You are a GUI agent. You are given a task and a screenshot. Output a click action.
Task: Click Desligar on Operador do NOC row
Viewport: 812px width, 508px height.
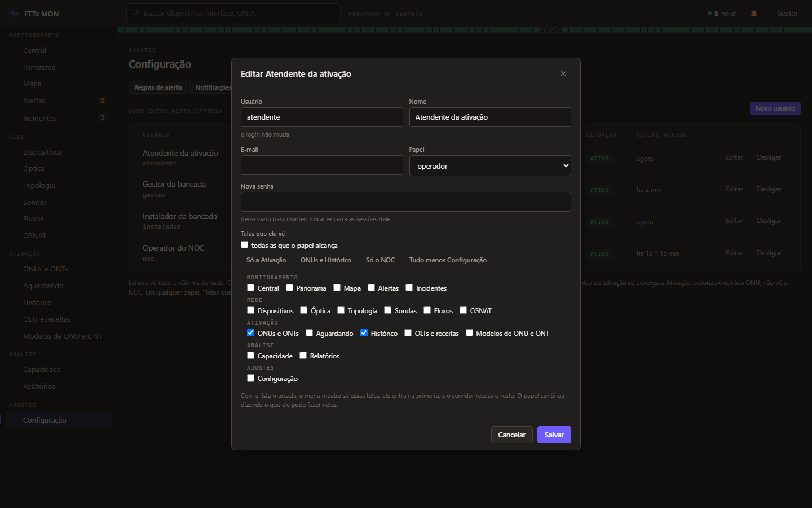pyautogui.click(x=769, y=253)
